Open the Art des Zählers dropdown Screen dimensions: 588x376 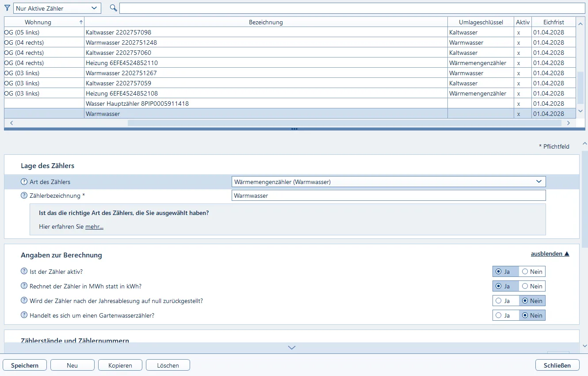(x=388, y=182)
